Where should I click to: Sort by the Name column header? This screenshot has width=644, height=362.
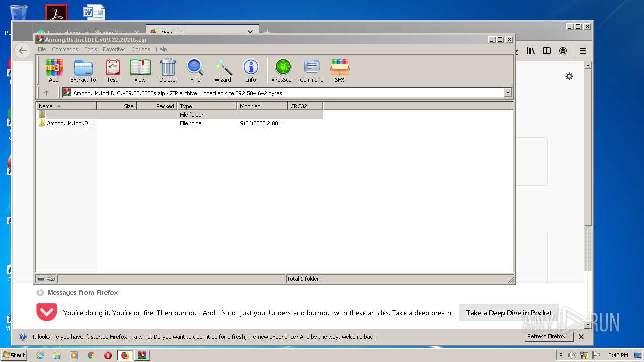[x=66, y=106]
